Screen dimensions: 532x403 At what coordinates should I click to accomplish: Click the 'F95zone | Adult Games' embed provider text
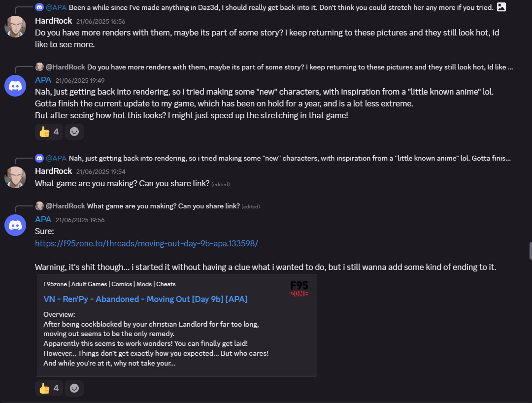click(x=109, y=284)
